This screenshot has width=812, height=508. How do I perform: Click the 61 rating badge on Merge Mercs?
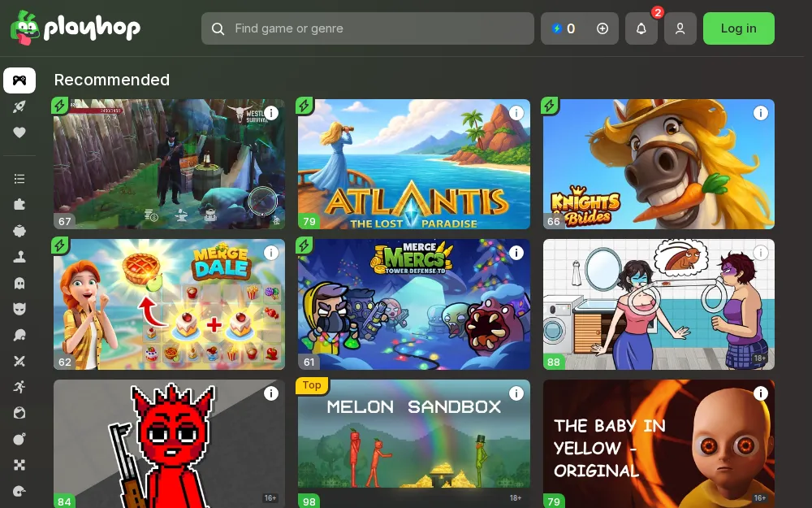[309, 362]
